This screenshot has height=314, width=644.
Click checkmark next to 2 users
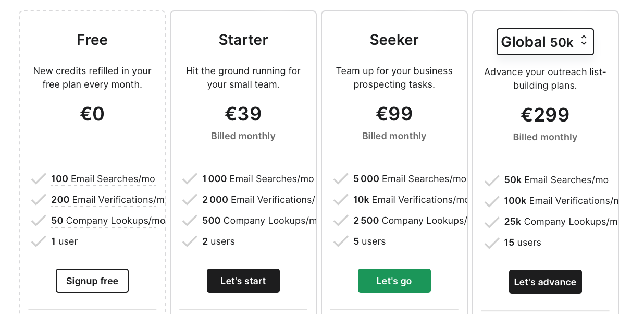pos(190,241)
